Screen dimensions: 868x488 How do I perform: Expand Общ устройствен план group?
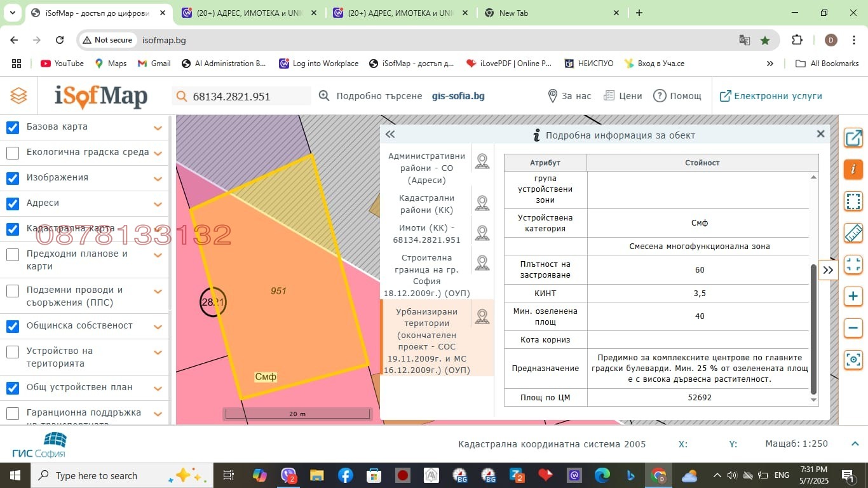coord(158,389)
